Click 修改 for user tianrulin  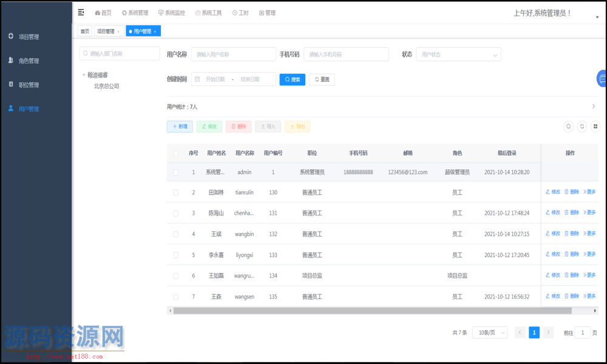(553, 192)
